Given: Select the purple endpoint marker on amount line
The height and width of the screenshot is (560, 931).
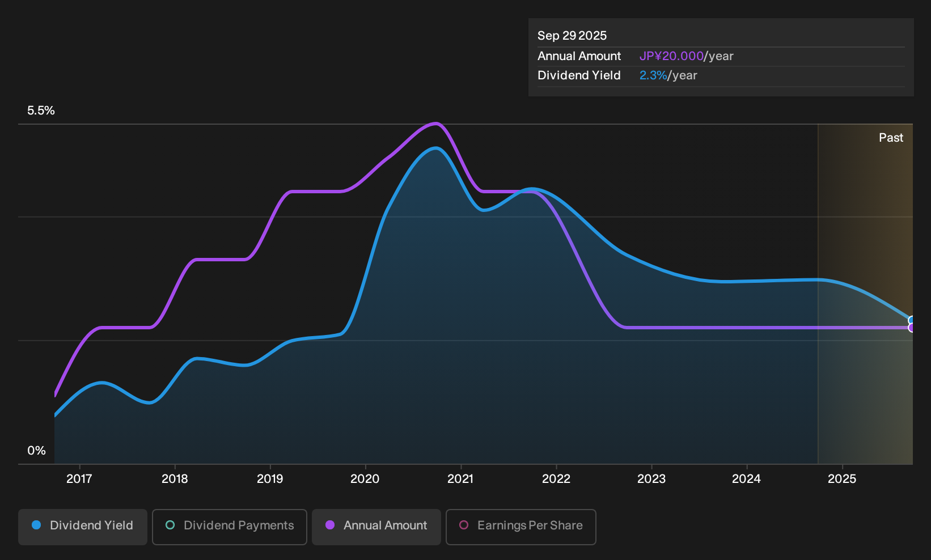Looking at the screenshot, I should [911, 328].
